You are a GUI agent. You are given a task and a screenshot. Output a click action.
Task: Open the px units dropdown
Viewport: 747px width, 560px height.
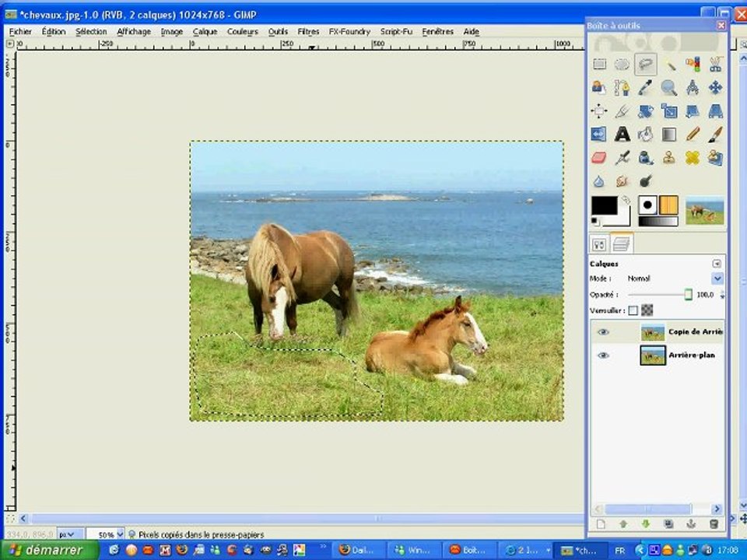point(69,534)
